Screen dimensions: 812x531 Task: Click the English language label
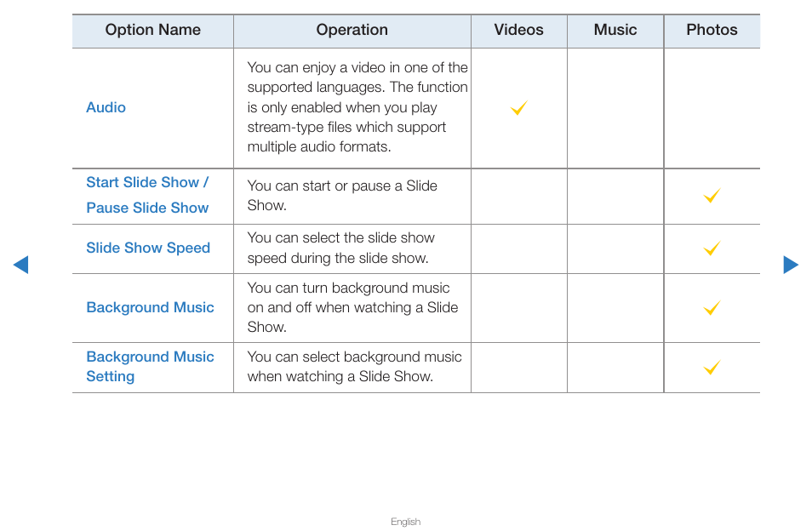[x=405, y=522]
